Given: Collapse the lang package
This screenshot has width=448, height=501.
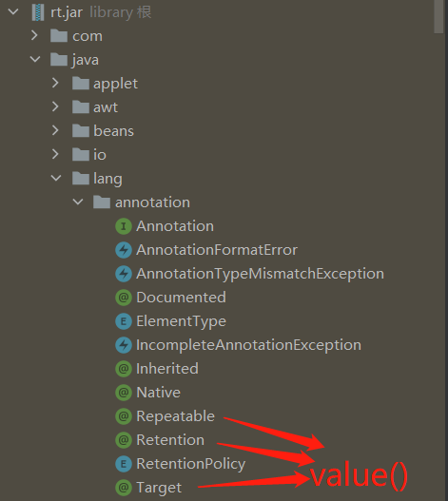Looking at the screenshot, I should [x=56, y=178].
